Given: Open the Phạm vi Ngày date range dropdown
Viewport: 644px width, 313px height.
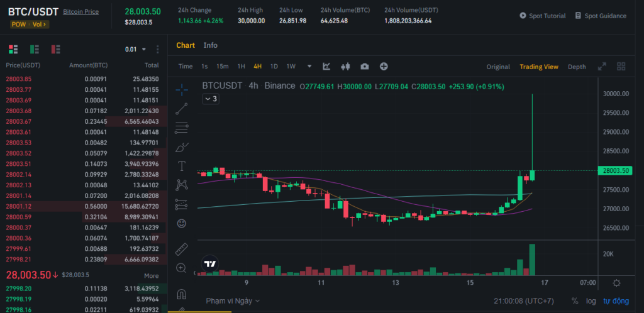Looking at the screenshot, I should (233, 300).
